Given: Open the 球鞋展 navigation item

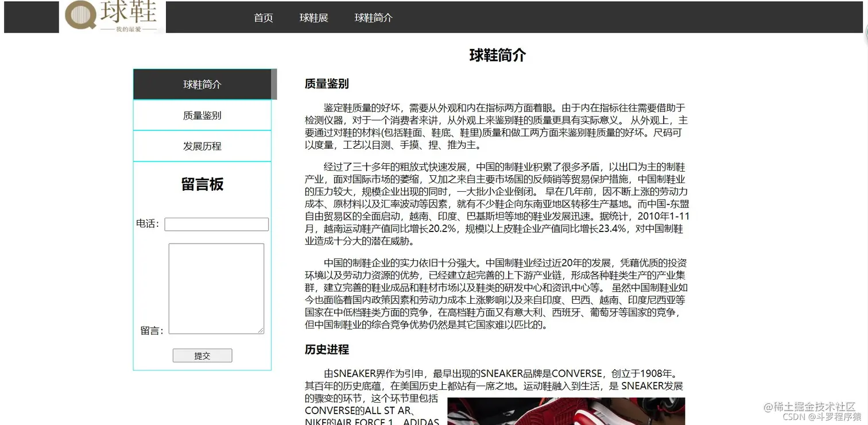Looking at the screenshot, I should coord(313,18).
